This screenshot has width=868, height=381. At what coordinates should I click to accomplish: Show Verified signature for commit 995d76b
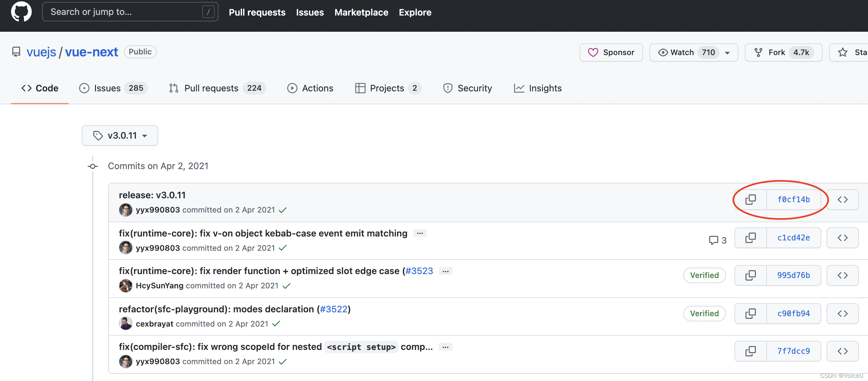click(x=704, y=276)
